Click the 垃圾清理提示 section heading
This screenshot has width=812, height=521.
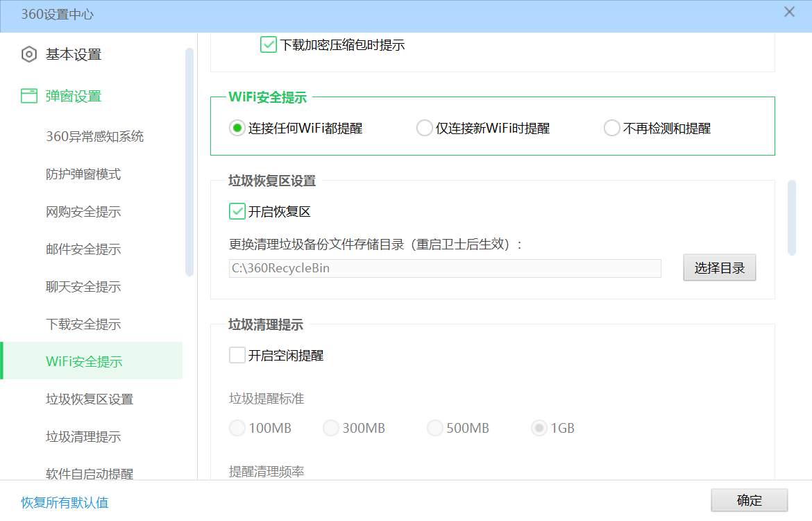click(266, 324)
